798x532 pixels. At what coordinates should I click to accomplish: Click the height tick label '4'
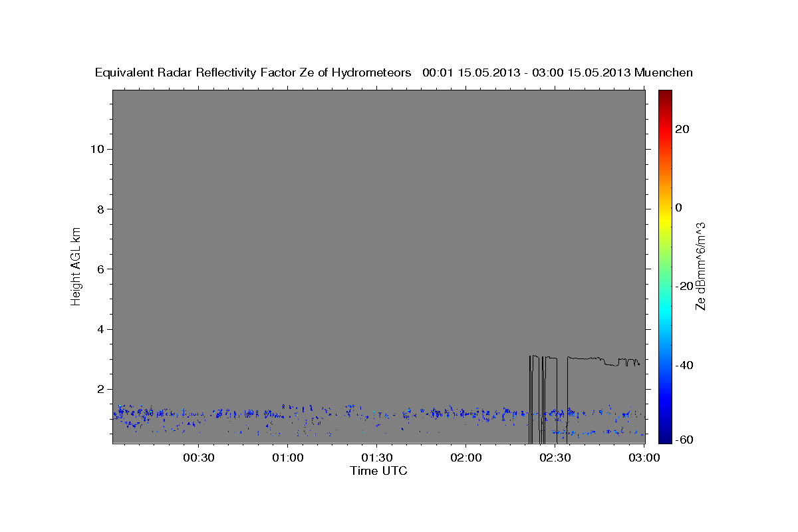pos(99,329)
